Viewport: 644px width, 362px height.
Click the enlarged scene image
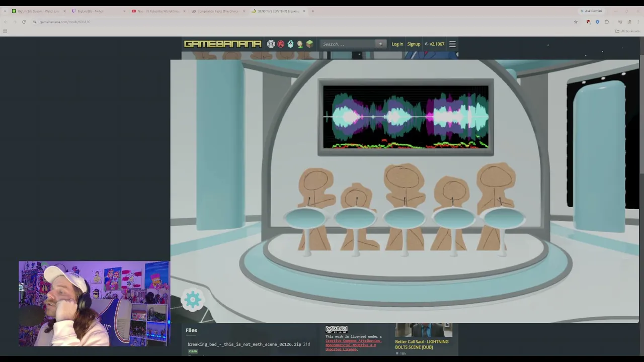click(x=405, y=191)
